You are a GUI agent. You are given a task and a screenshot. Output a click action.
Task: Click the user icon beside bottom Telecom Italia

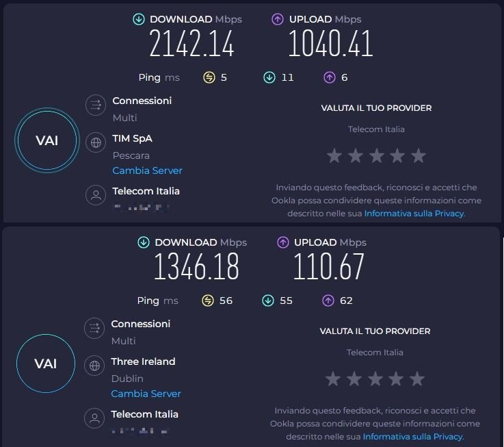pyautogui.click(x=94, y=418)
